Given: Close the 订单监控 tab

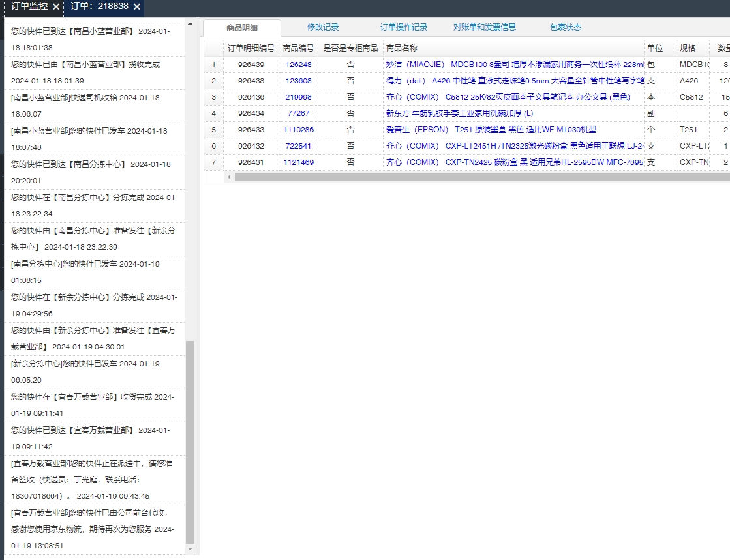Looking at the screenshot, I should (56, 7).
